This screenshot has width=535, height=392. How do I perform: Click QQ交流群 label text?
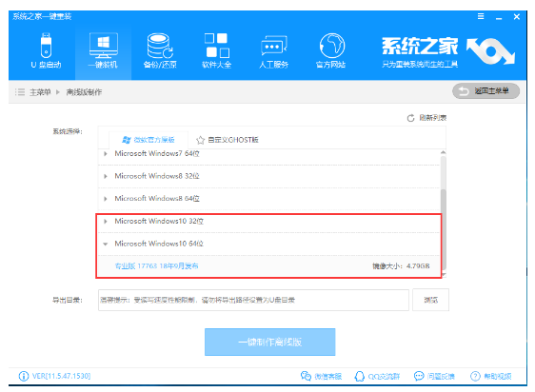pos(384,377)
